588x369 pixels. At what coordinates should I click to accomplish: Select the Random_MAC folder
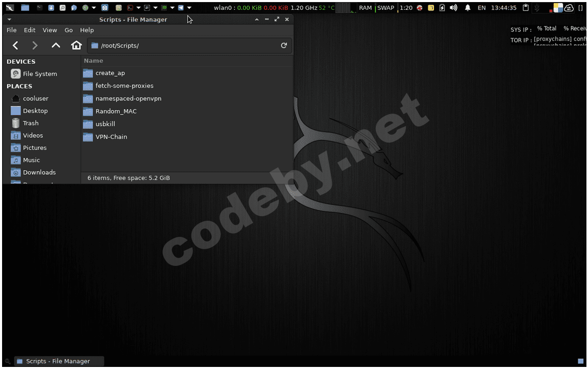(109, 111)
